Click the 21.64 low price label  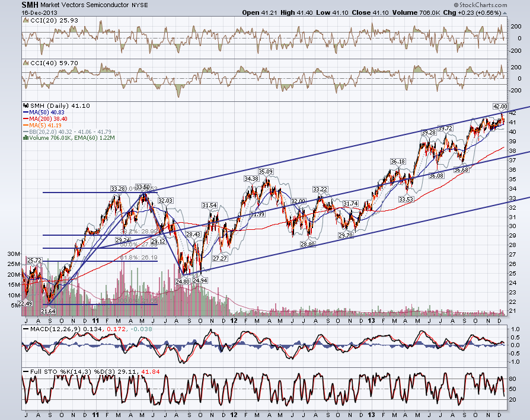(x=48, y=311)
